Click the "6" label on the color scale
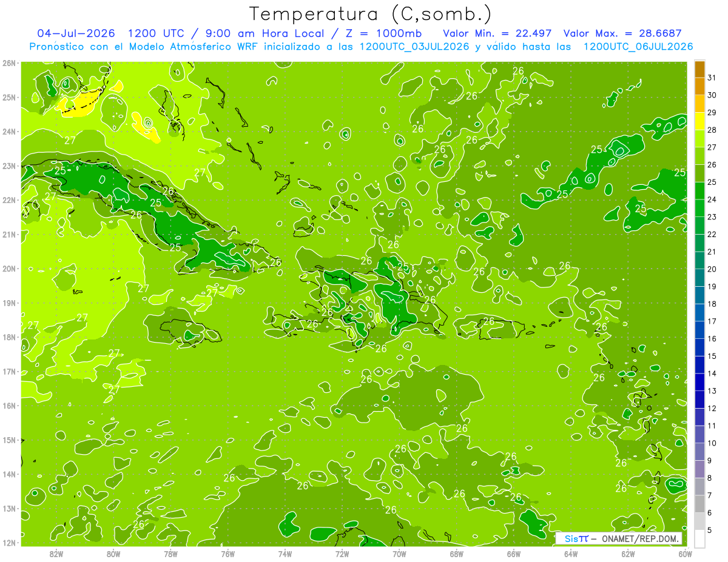Image resolution: width=728 pixels, height=562 pixels. click(710, 513)
